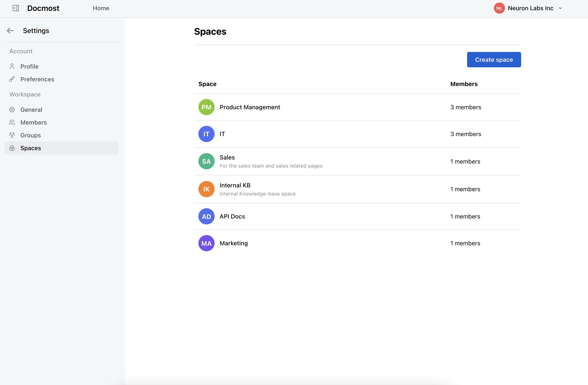This screenshot has height=385, width=588.
Task: Open Preferences settings
Action: [x=61, y=79]
